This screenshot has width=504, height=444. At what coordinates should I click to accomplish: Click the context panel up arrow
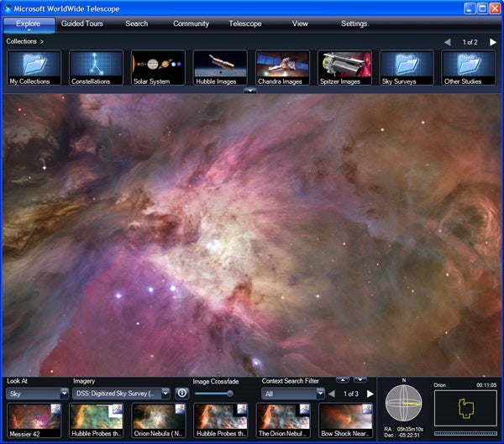click(x=343, y=380)
